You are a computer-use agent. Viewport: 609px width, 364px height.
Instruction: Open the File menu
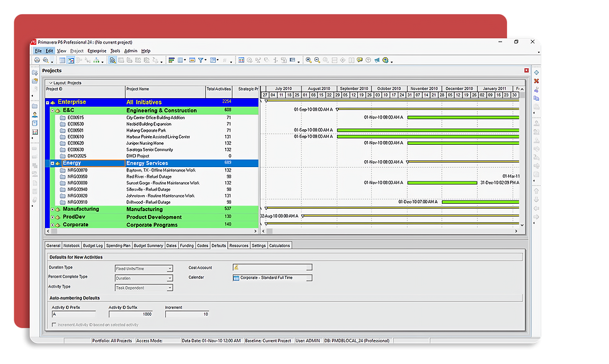click(38, 51)
